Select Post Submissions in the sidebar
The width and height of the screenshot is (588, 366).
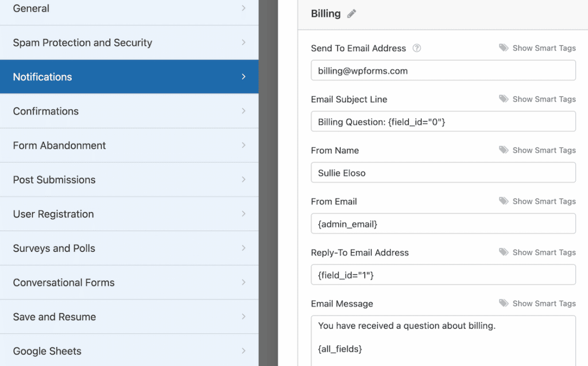pyautogui.click(x=129, y=180)
